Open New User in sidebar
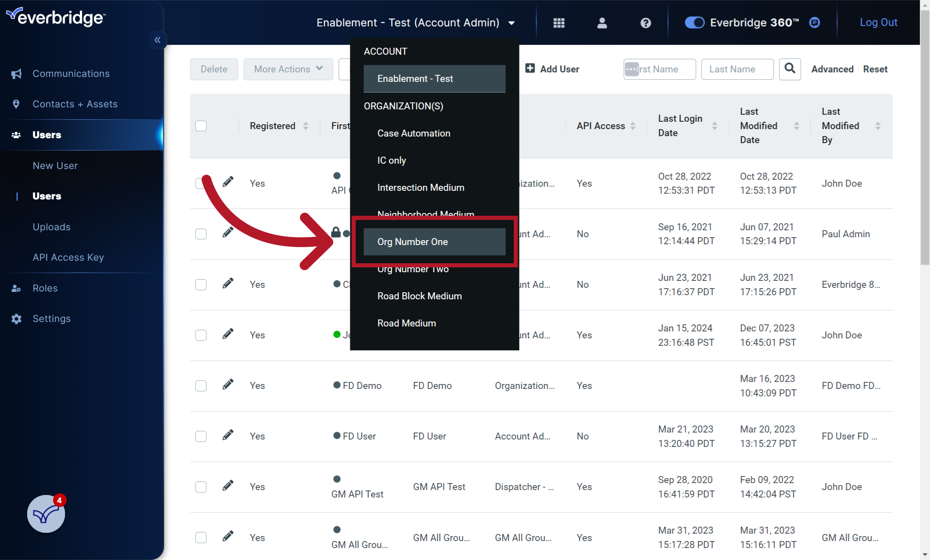 click(55, 166)
